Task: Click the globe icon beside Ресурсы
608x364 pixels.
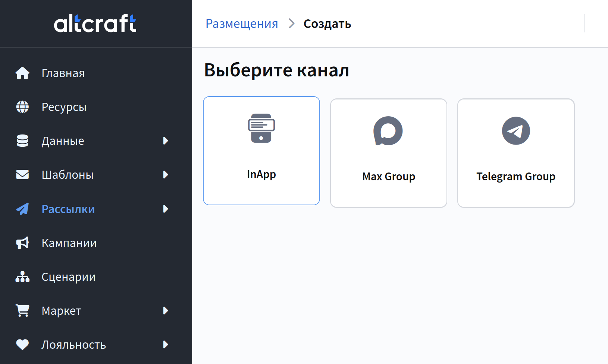Action: tap(22, 107)
